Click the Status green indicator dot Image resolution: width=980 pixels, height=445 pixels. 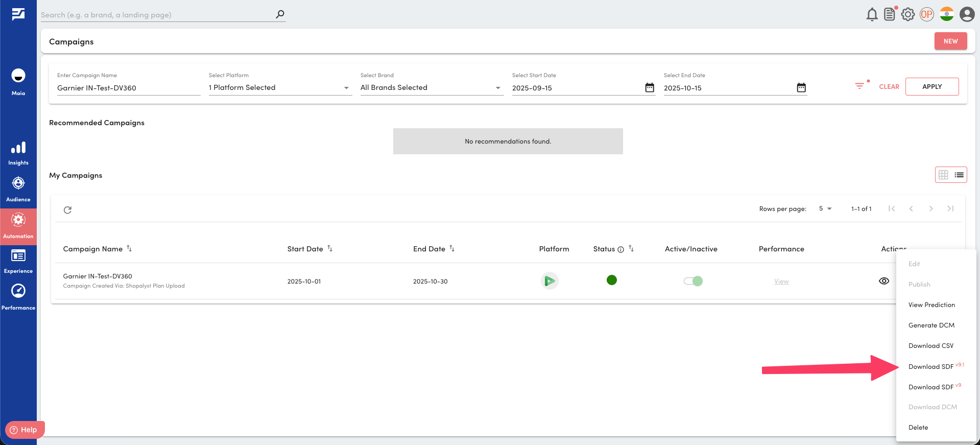click(612, 280)
